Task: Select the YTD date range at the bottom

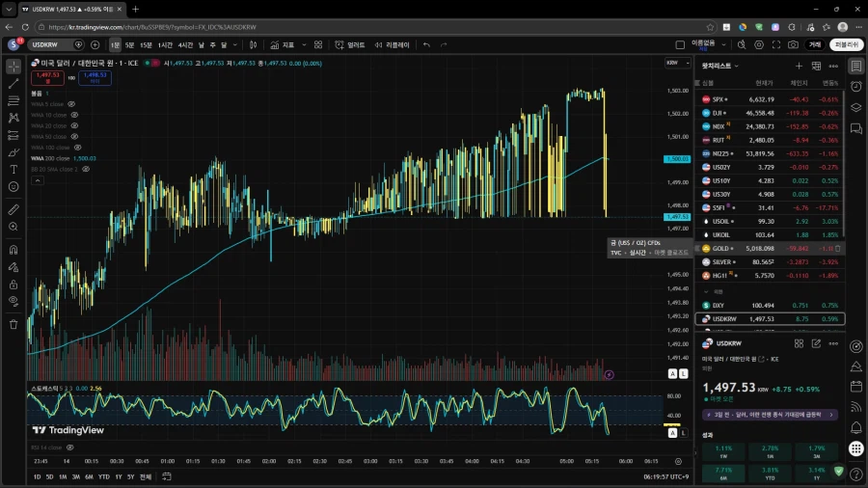Action: coord(103,476)
